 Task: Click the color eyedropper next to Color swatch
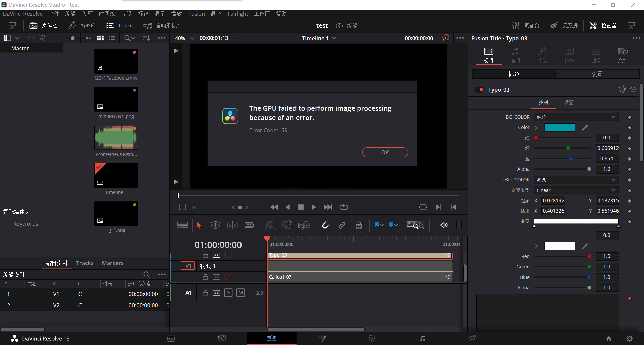(x=585, y=128)
